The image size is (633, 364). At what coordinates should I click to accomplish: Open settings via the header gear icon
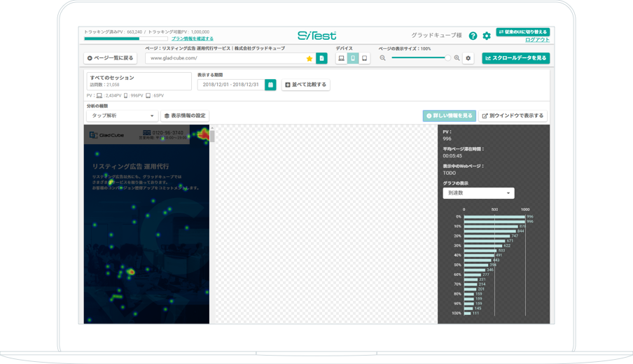[487, 36]
